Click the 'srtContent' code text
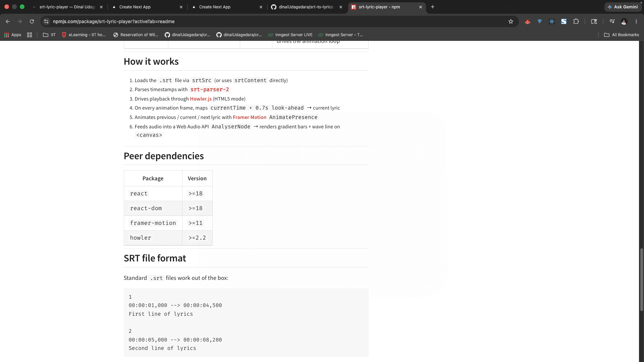 tap(251, 80)
